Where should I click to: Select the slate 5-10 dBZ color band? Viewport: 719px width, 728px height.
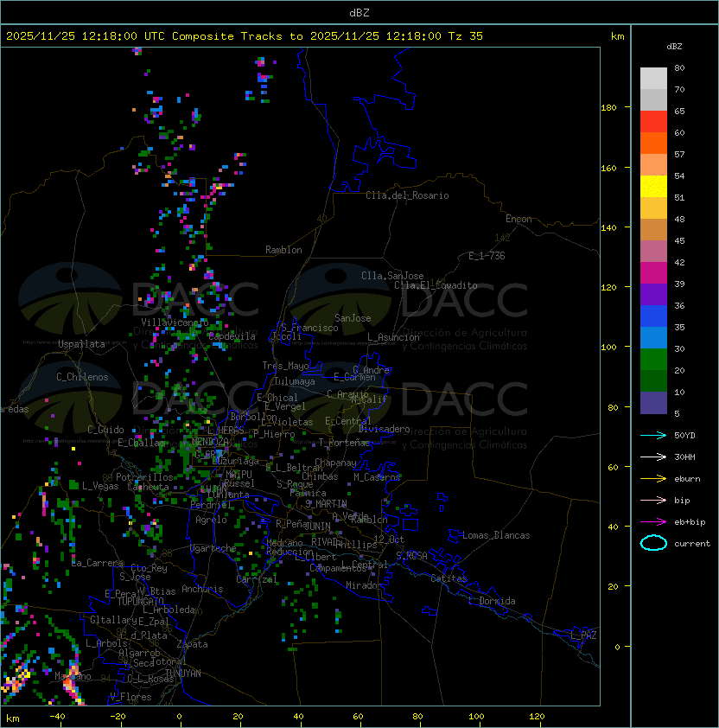point(653,403)
